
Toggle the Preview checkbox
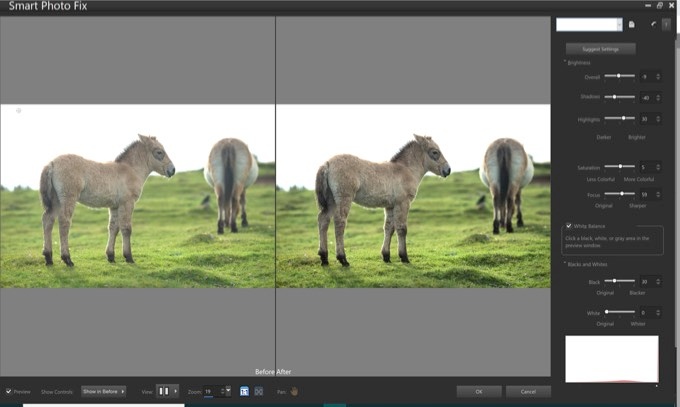pyautogui.click(x=8, y=391)
